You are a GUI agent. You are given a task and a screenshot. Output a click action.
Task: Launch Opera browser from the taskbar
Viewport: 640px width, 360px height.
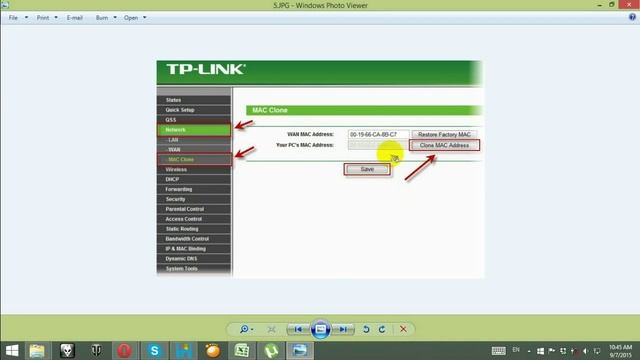click(x=125, y=351)
